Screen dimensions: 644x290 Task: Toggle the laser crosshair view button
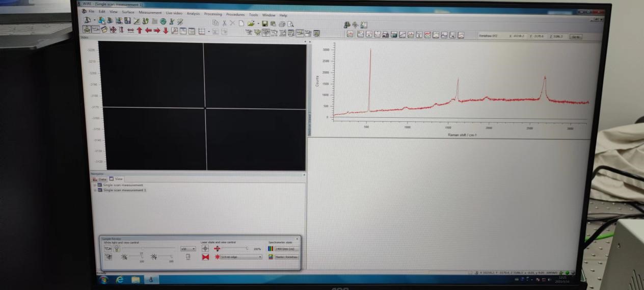[x=205, y=249]
